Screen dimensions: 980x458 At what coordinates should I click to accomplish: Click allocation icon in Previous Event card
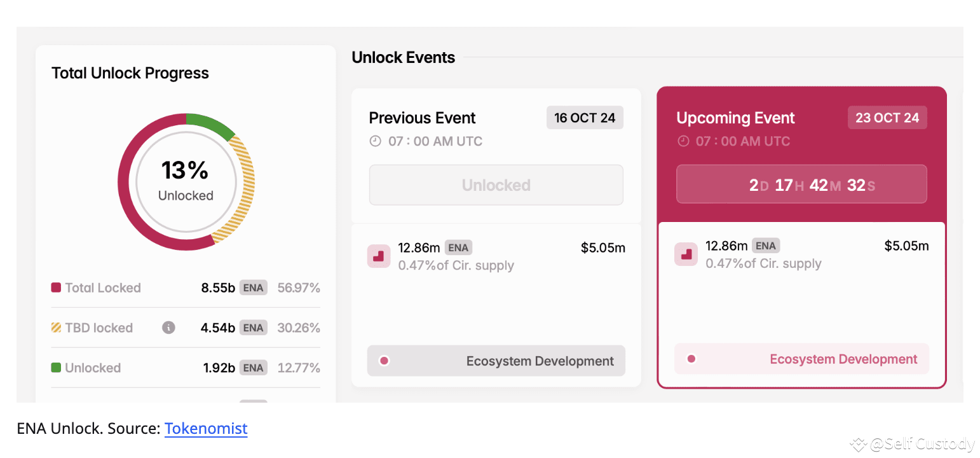coord(379,256)
